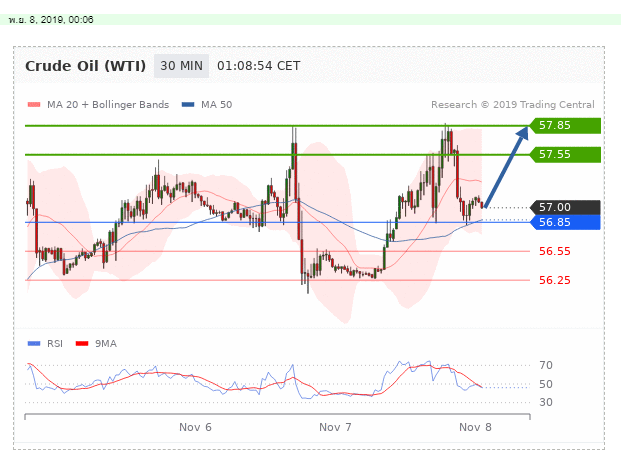Click the Nov 6 date axis label
The width and height of the screenshot is (621, 464).
[195, 428]
